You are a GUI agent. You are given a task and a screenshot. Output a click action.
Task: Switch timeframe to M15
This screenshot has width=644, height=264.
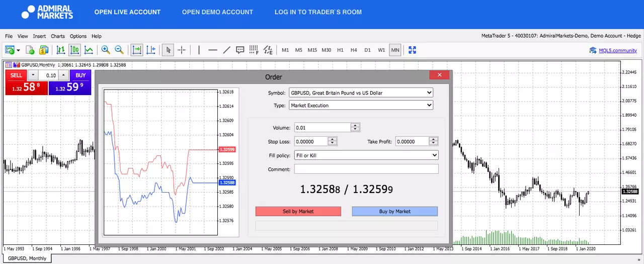click(x=312, y=50)
